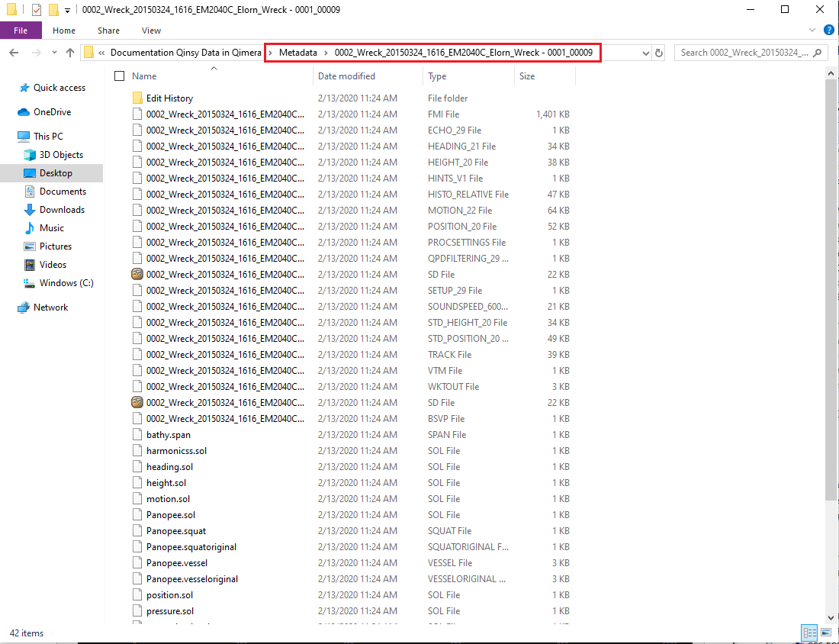Screen dimensions: 839x644
Task: Create a new folder using the toolbar icon
Action: click(x=52, y=9)
